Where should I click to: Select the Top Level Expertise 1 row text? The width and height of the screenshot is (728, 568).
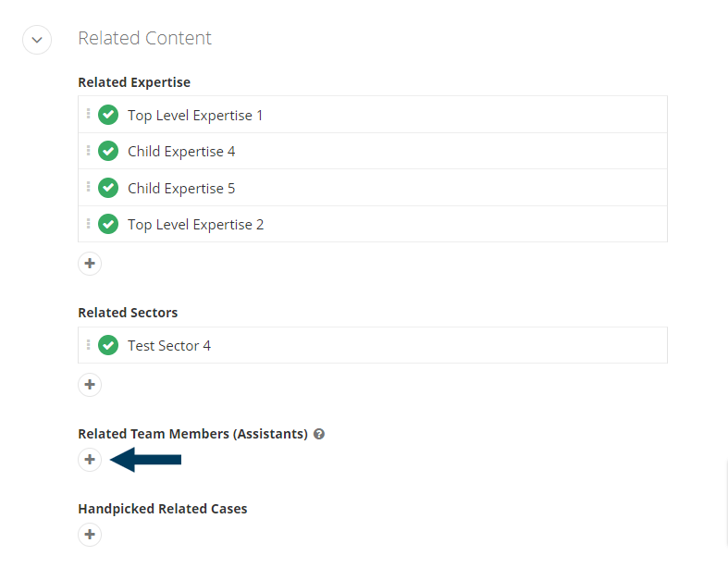[195, 116]
